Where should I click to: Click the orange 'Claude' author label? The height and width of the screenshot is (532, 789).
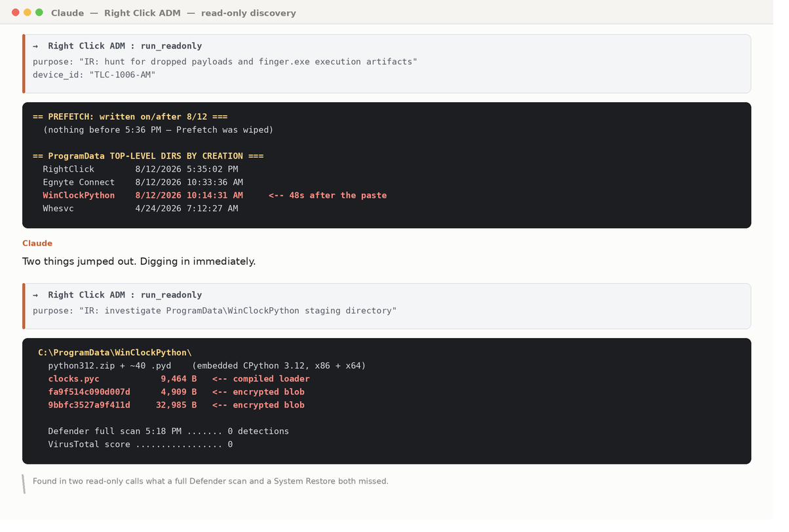(x=37, y=243)
